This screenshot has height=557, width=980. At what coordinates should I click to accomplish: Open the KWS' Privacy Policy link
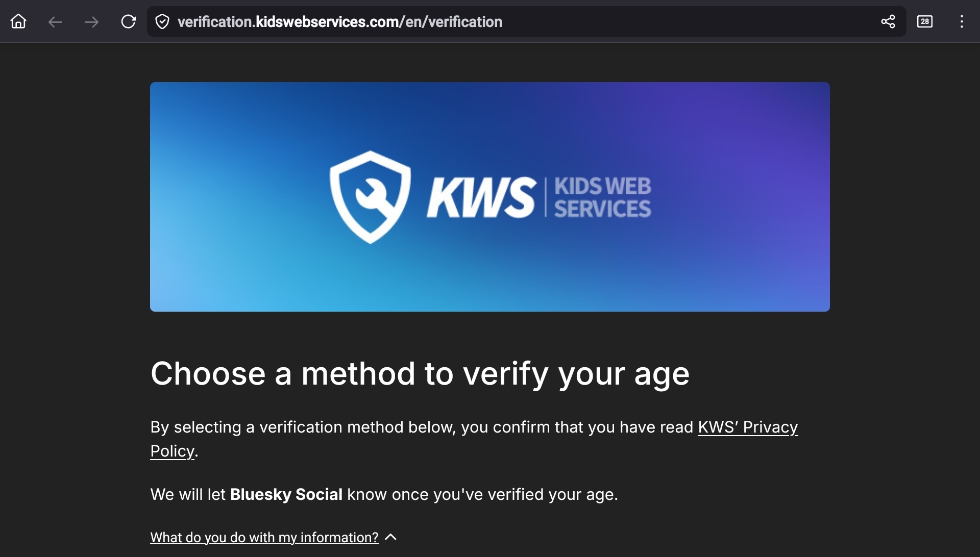747,427
